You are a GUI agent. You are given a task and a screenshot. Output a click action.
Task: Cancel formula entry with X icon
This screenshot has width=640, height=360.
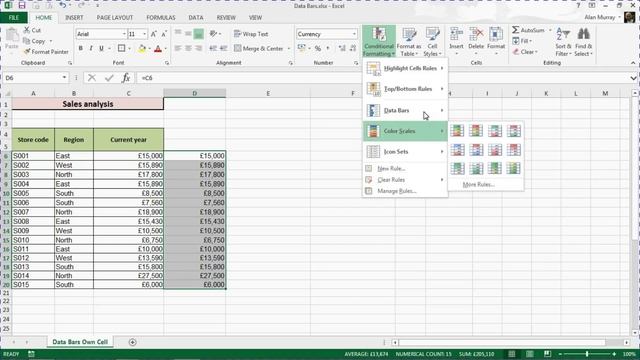[x=92, y=78]
